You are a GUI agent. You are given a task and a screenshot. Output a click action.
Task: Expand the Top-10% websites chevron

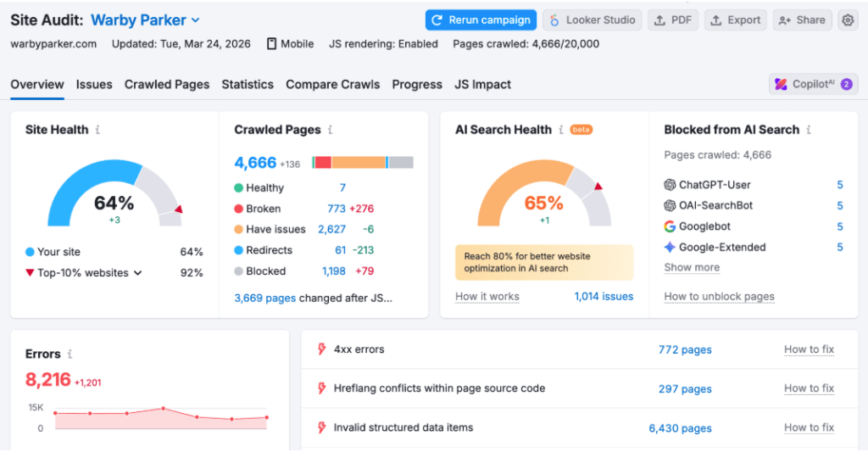click(138, 272)
